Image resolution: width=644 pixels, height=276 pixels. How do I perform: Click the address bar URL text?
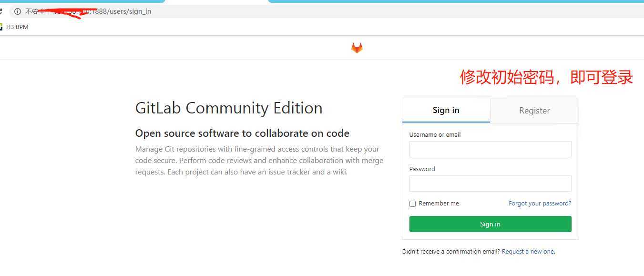coord(102,11)
